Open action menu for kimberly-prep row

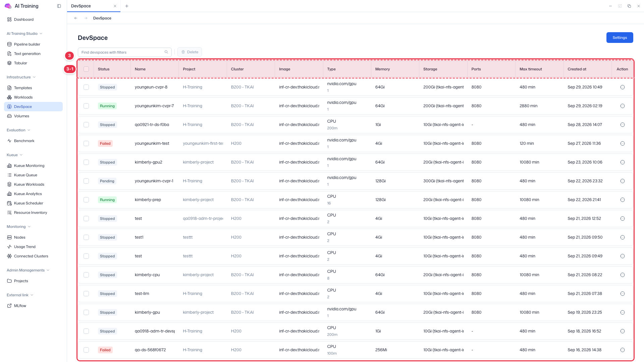pyautogui.click(x=623, y=200)
